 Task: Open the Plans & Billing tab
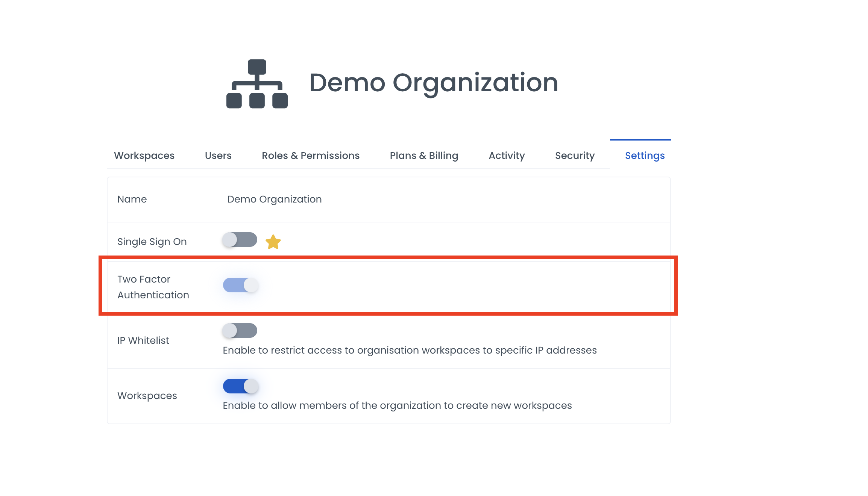click(424, 156)
